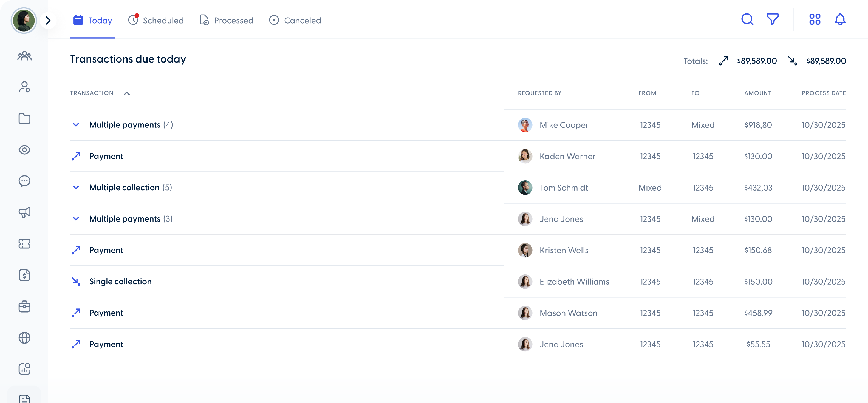This screenshot has height=403, width=868.
Task: Open notifications bell icon
Action: pos(840,19)
